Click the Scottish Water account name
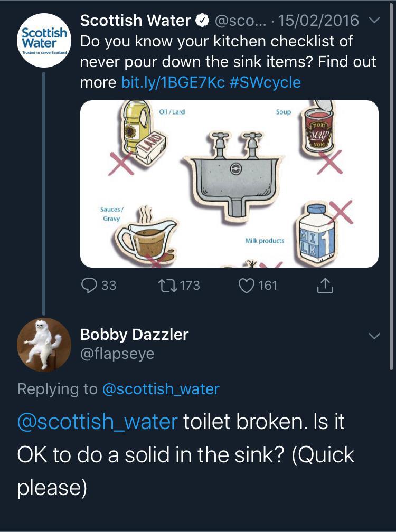The width and height of the screenshot is (396, 532). click(x=135, y=21)
